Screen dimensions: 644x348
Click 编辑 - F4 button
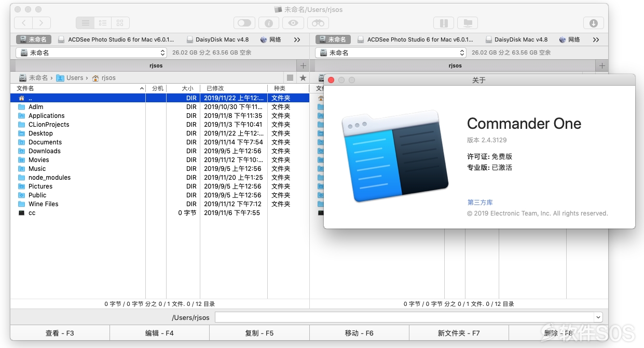coord(159,333)
